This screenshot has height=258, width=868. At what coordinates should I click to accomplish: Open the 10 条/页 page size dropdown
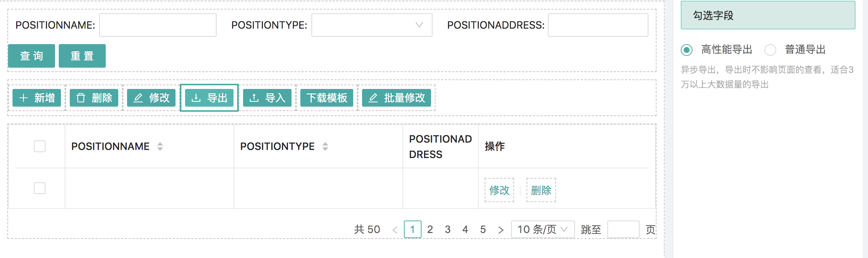[x=543, y=229]
